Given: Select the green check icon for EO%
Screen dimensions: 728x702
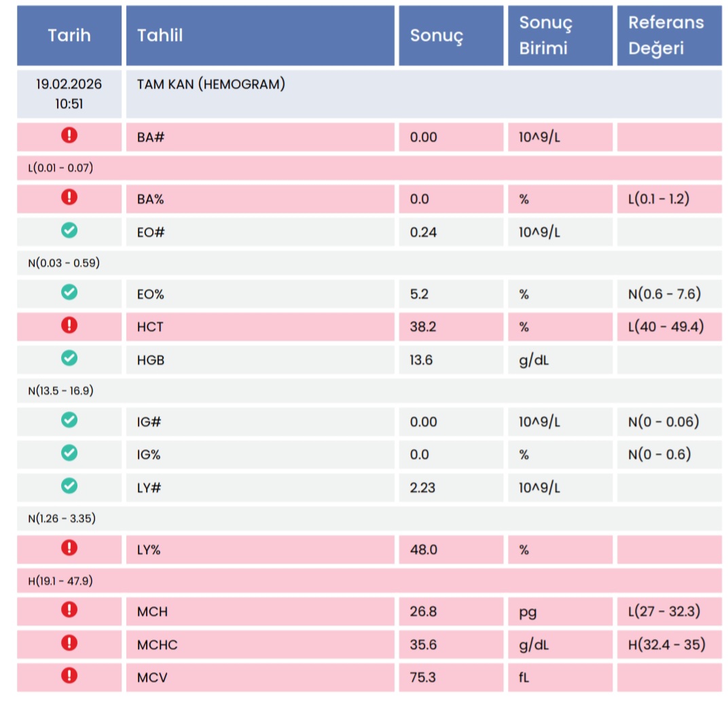Looking at the screenshot, I should pyautogui.click(x=69, y=292).
